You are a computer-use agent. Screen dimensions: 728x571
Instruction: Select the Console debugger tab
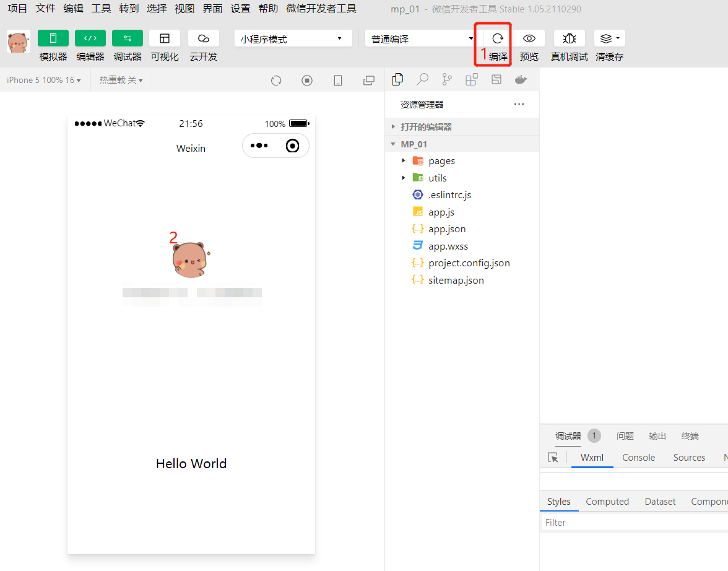click(x=638, y=458)
